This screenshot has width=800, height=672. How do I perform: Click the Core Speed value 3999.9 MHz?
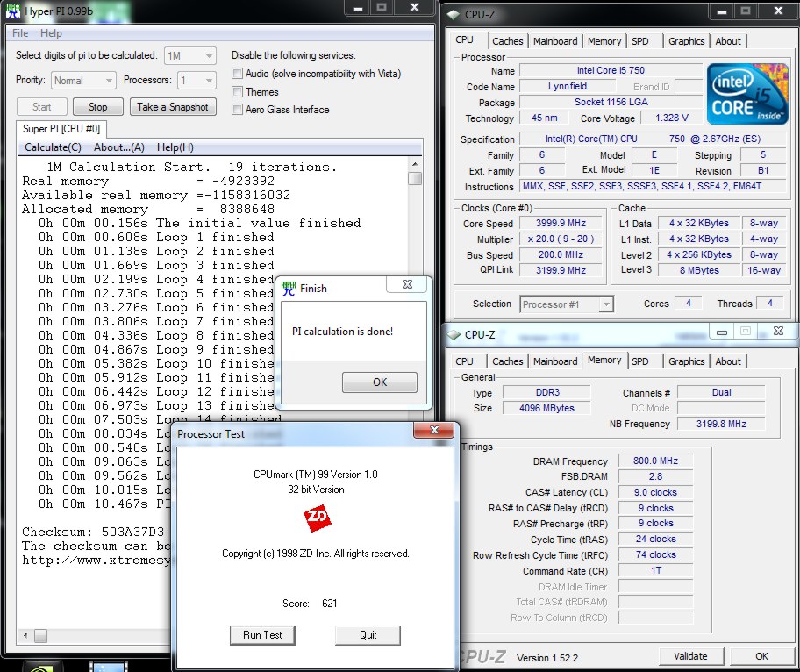(x=561, y=223)
